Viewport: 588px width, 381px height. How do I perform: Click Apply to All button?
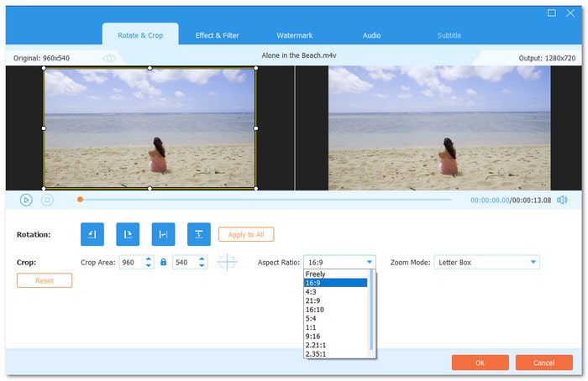[x=246, y=234]
